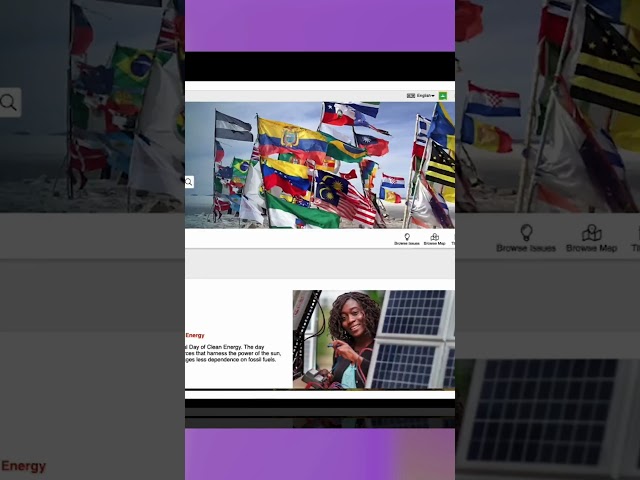The height and width of the screenshot is (480, 640).
Task: Click the magnifier search icon on flags banner
Action: point(189,182)
